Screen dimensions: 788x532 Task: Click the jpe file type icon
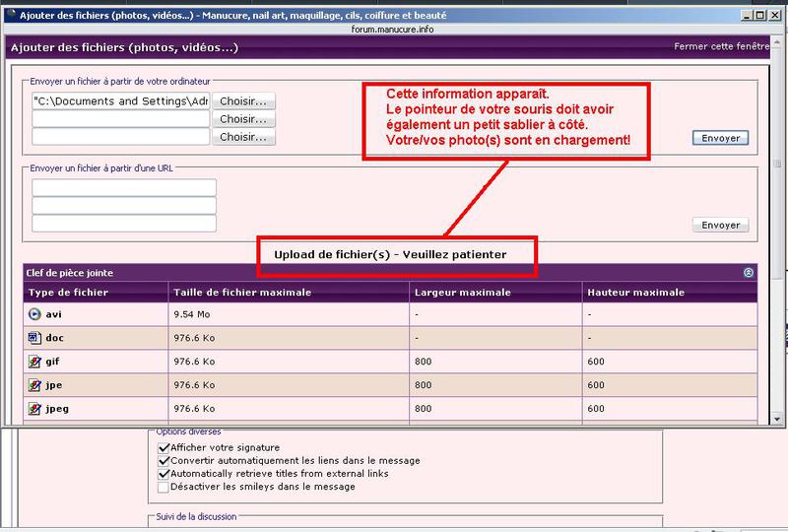point(34,385)
